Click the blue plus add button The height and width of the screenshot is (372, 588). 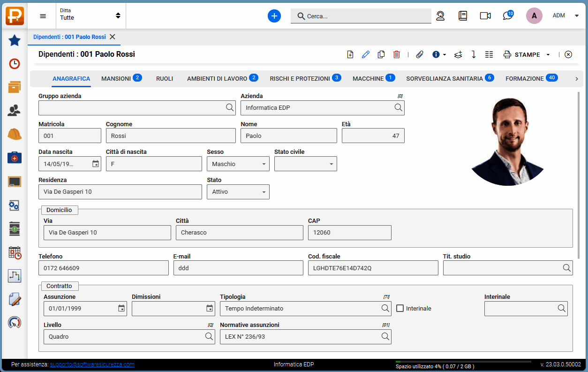tap(274, 16)
